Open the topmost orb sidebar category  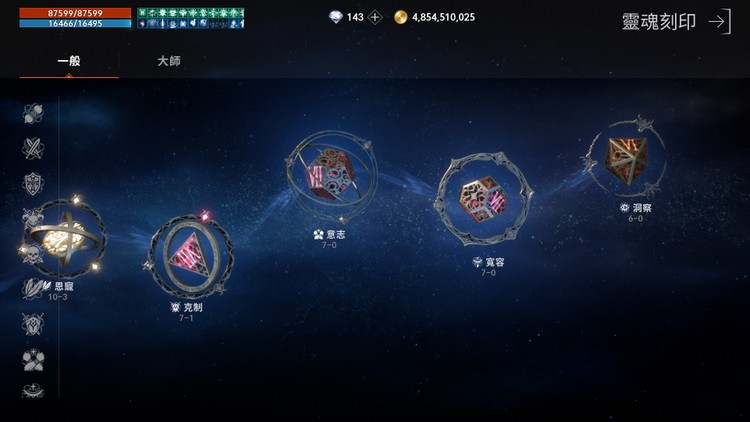[x=33, y=113]
